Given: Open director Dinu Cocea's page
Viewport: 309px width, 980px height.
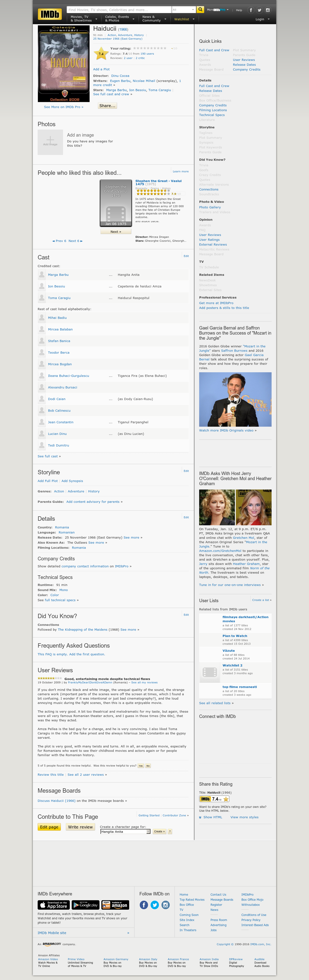Looking at the screenshot, I should tap(120, 76).
